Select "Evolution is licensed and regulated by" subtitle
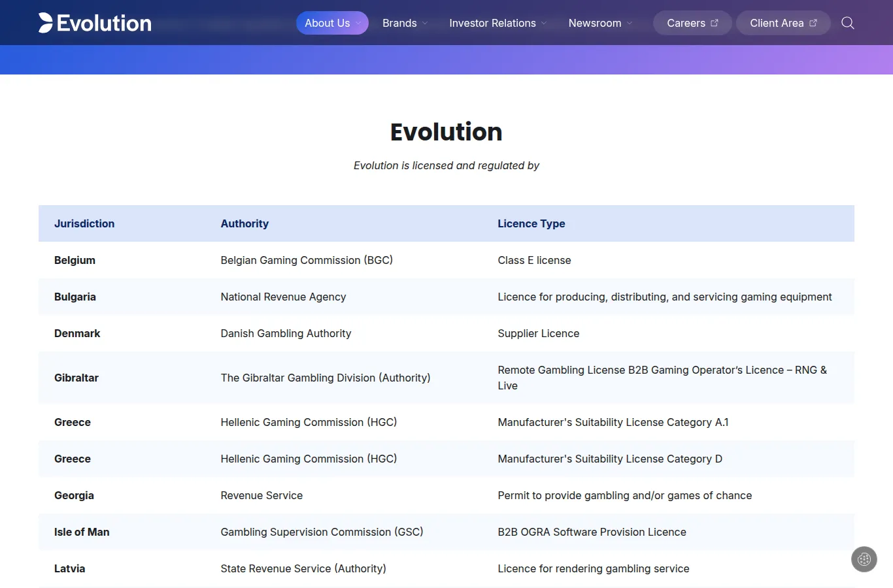Image resolution: width=893 pixels, height=588 pixels. tap(446, 165)
